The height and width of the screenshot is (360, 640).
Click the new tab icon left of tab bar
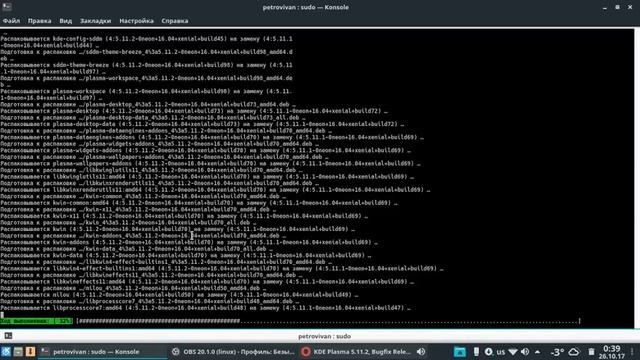coord(8,336)
